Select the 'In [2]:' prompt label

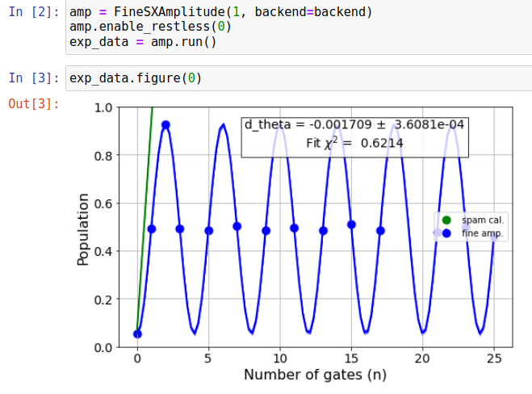(x=34, y=12)
